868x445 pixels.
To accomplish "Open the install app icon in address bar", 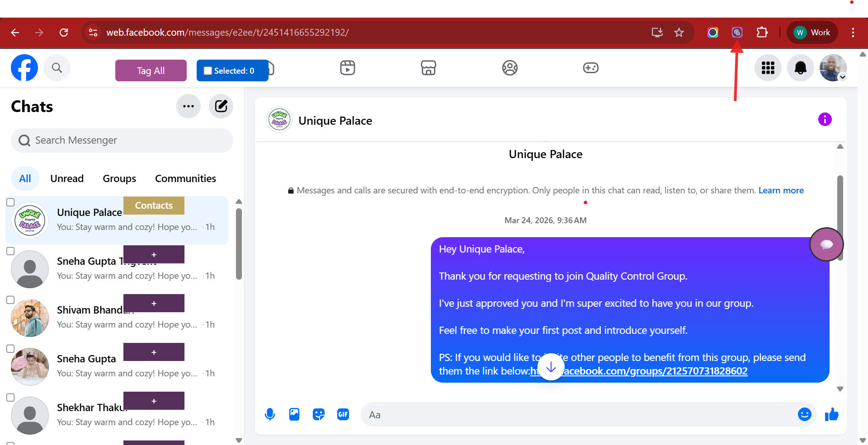I will click(x=657, y=33).
